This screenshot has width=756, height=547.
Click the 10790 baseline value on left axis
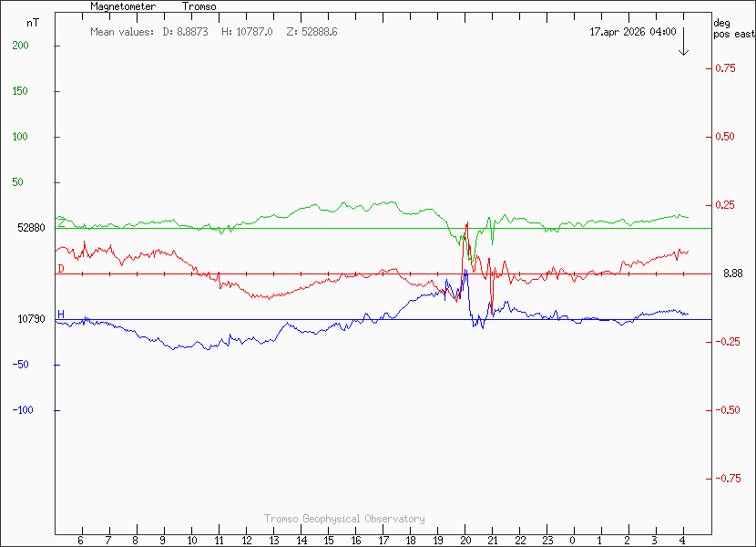[32, 319]
